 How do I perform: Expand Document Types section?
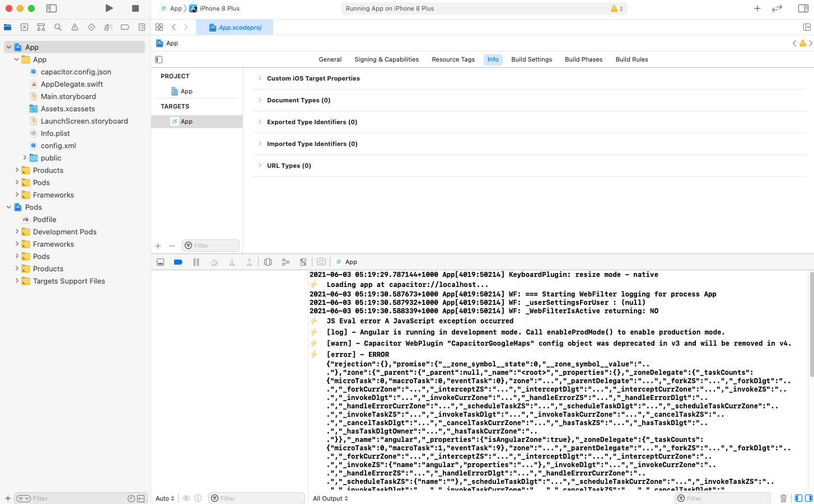click(x=260, y=100)
